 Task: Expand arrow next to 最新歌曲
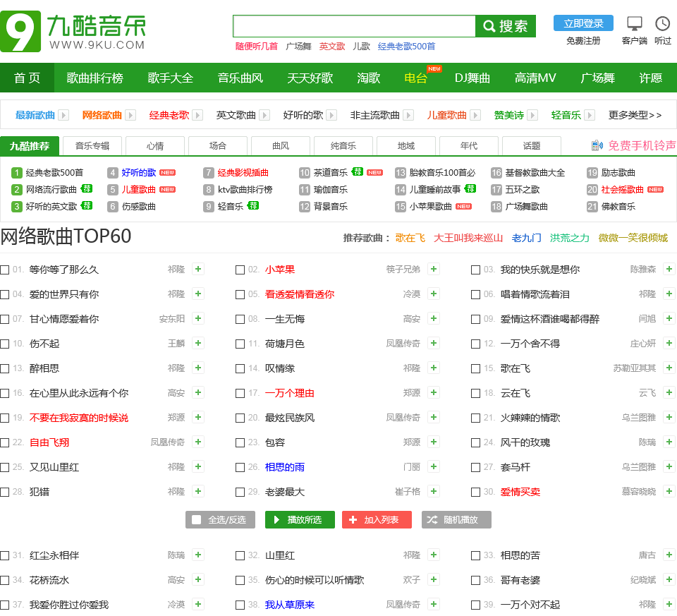pyautogui.click(x=63, y=115)
